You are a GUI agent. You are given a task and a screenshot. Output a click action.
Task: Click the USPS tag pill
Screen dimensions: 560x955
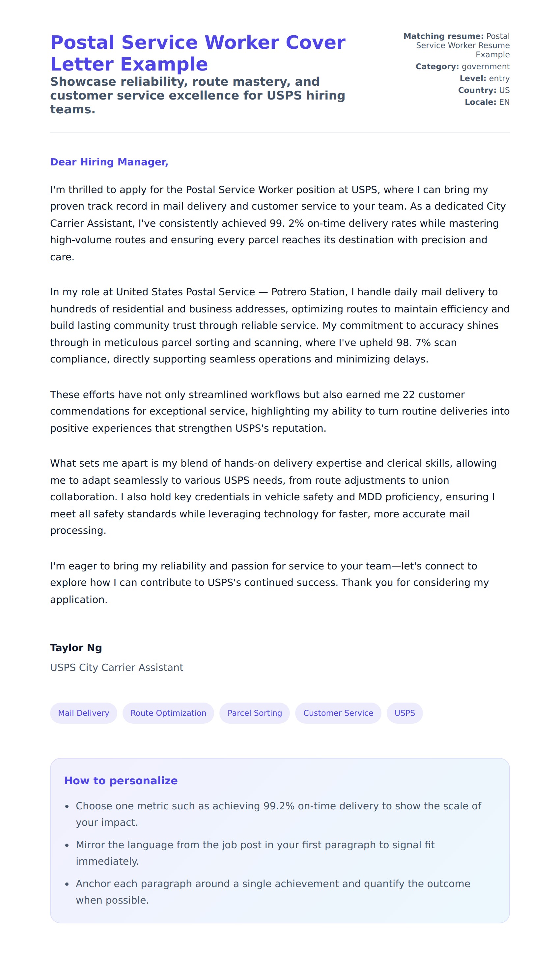404,713
